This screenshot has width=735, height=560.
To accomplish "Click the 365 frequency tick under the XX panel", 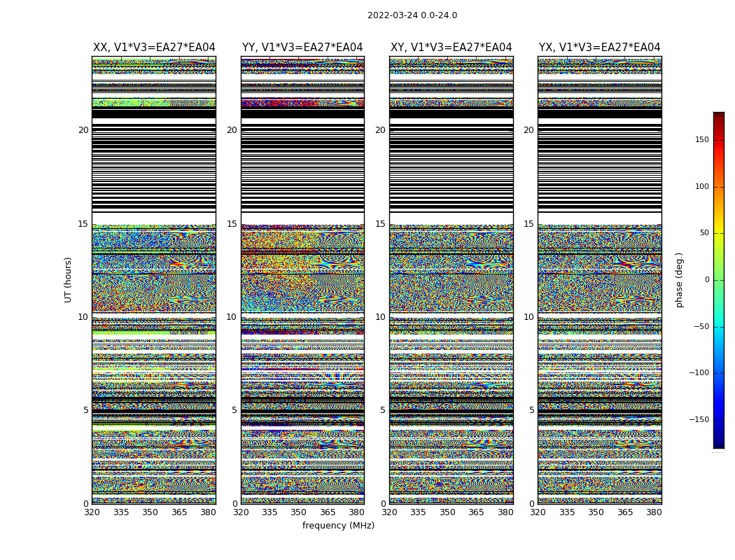I will [179, 512].
